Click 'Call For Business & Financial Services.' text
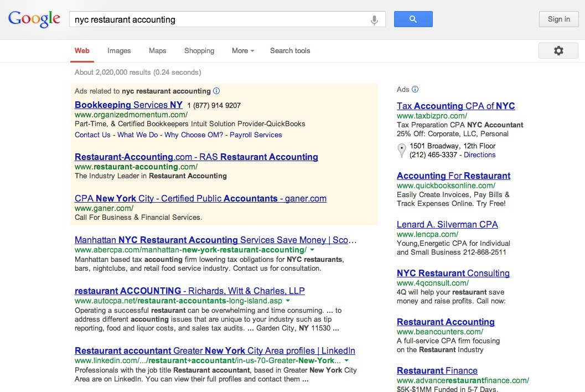The height and width of the screenshot is (392, 585). pos(138,217)
